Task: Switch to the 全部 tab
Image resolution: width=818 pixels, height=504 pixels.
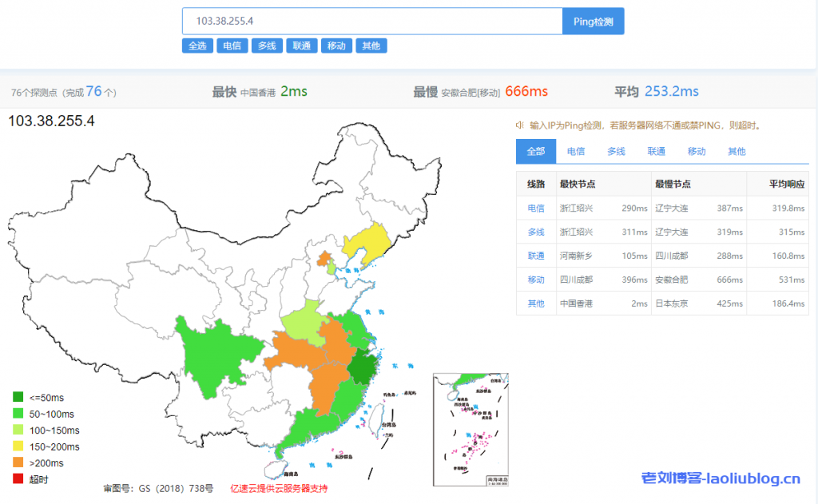Action: pos(536,151)
